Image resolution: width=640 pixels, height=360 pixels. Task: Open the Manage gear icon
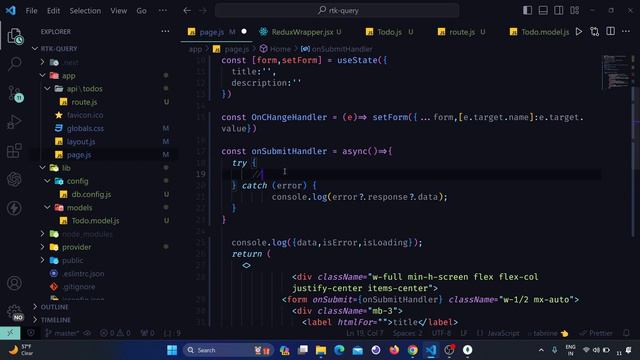(x=15, y=312)
